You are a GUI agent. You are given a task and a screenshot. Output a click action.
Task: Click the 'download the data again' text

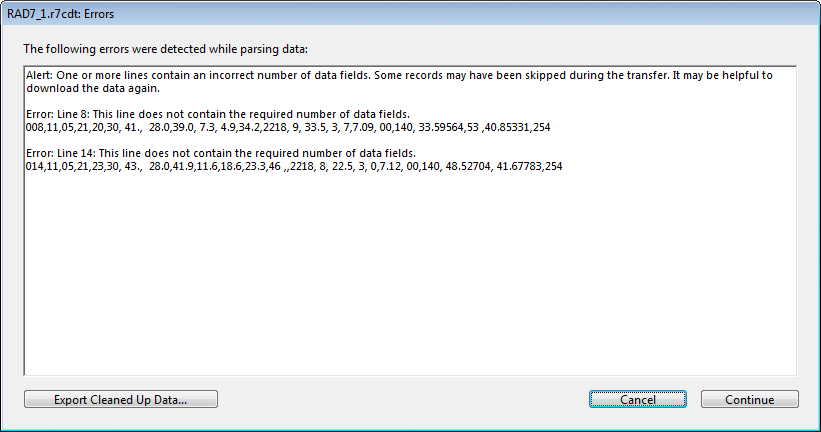[x=93, y=88]
